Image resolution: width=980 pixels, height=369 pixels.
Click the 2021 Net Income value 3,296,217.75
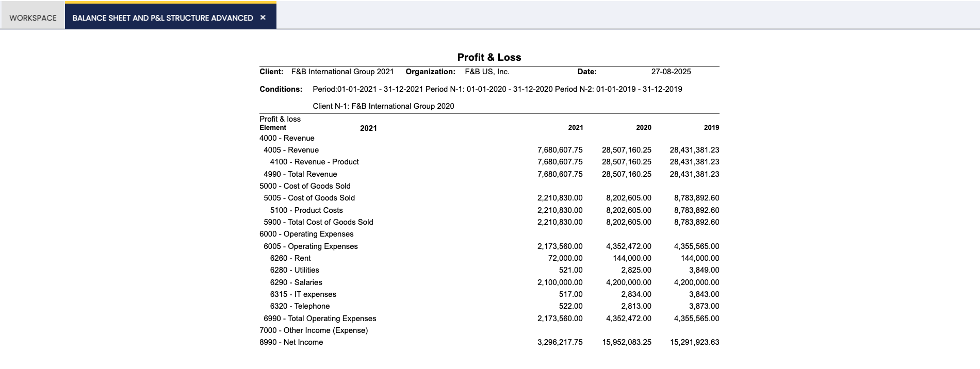click(x=560, y=342)
